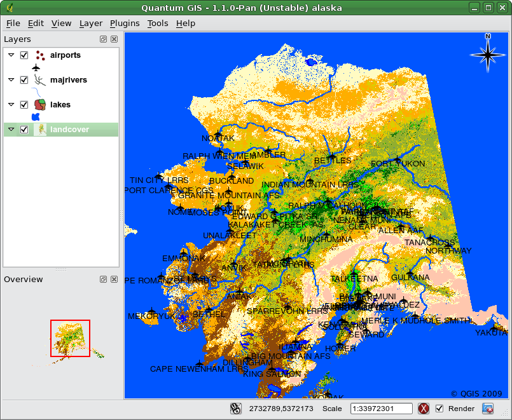The image size is (512, 420).
Task: Click the SEWARD airport label
Action: tap(366, 335)
